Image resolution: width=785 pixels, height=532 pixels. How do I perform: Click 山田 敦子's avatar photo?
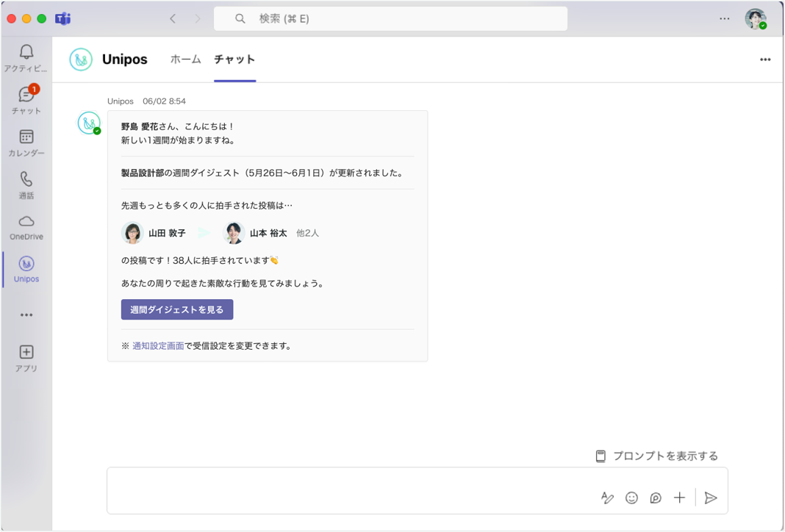(x=132, y=233)
